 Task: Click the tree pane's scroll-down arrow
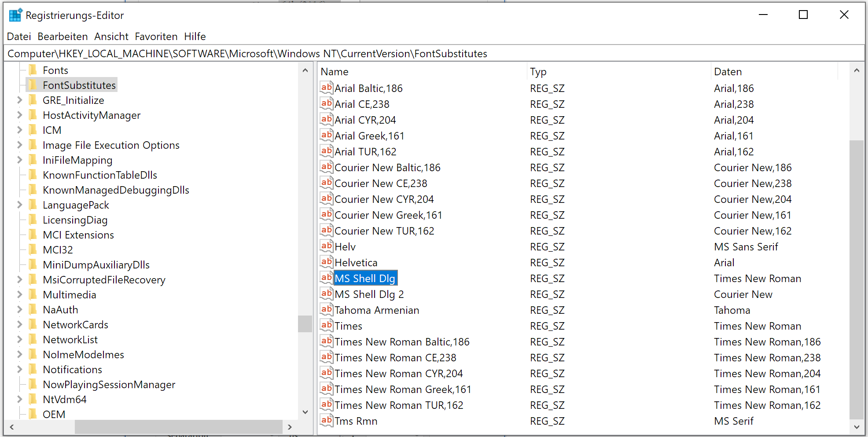pyautogui.click(x=305, y=412)
